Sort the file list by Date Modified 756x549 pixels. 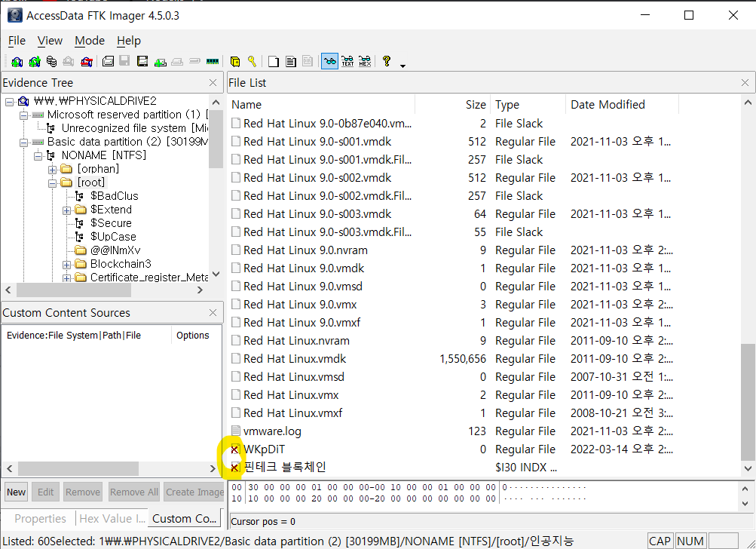[622, 105]
